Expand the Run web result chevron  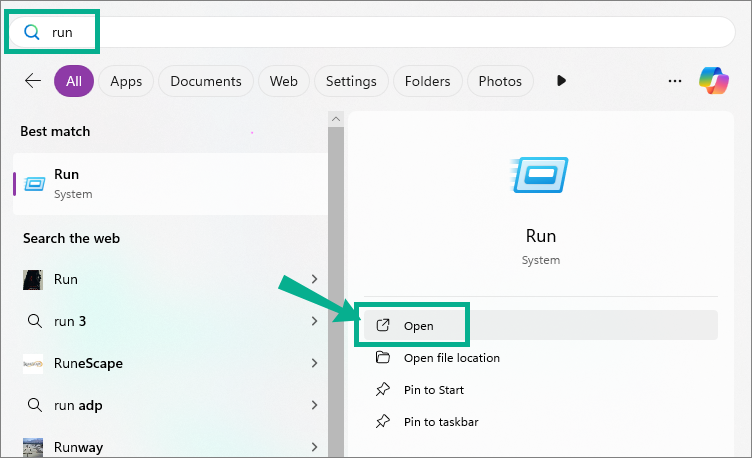click(x=315, y=279)
